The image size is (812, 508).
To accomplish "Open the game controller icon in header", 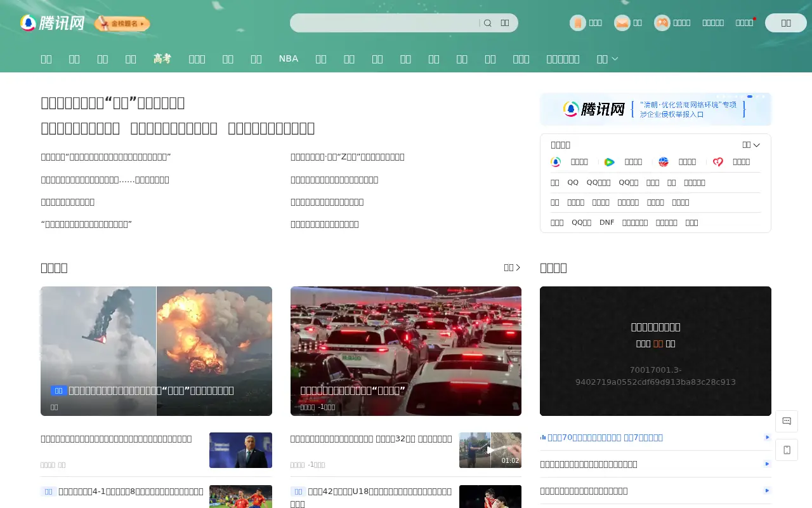I will coord(662,23).
